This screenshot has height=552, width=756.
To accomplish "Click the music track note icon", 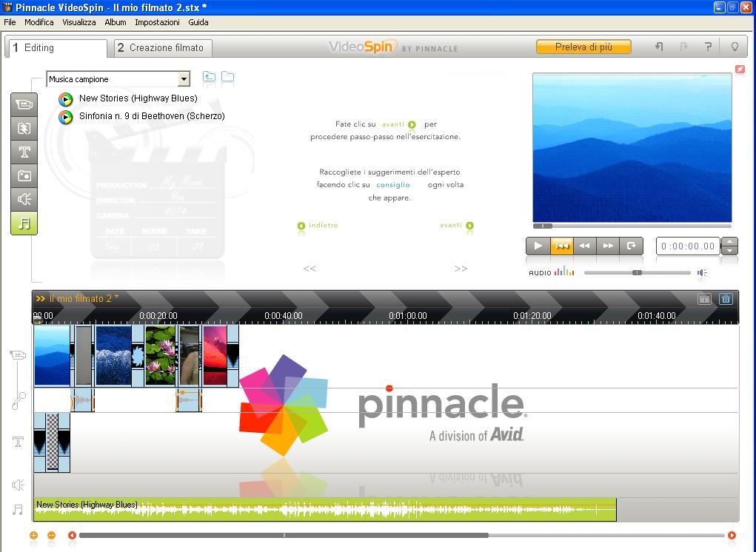I will coord(18,509).
